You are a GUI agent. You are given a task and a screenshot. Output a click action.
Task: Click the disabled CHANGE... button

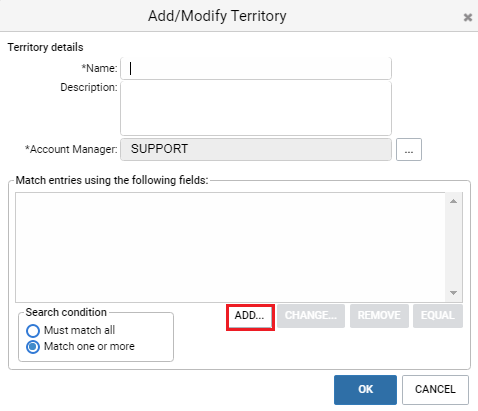coord(311,316)
